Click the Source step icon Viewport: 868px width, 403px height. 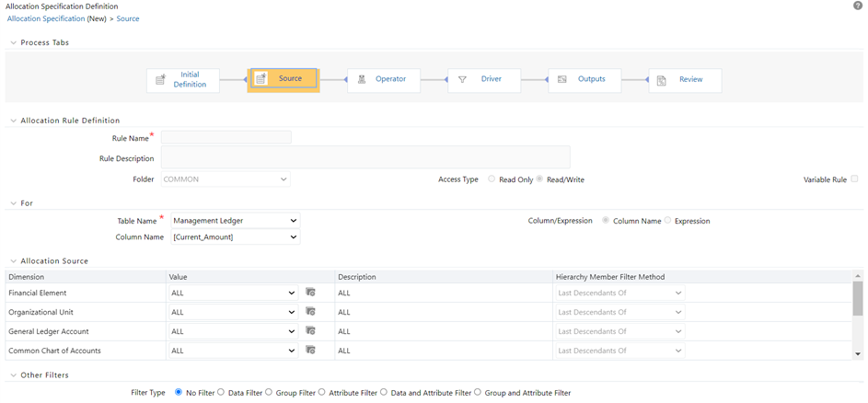click(x=260, y=79)
